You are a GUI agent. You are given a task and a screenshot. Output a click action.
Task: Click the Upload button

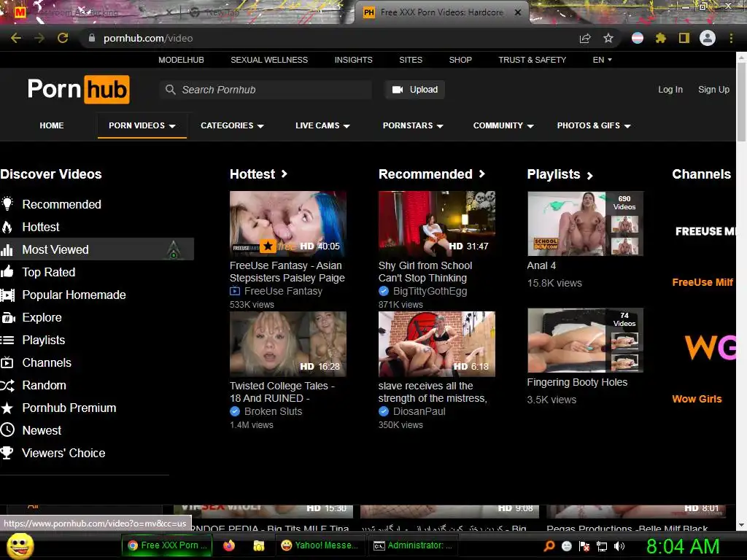(415, 90)
